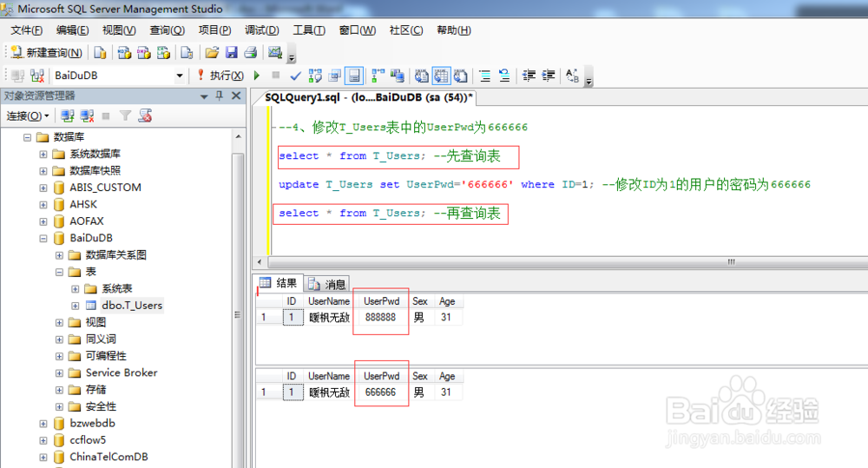Open the 帮助(H) menu

pyautogui.click(x=453, y=30)
